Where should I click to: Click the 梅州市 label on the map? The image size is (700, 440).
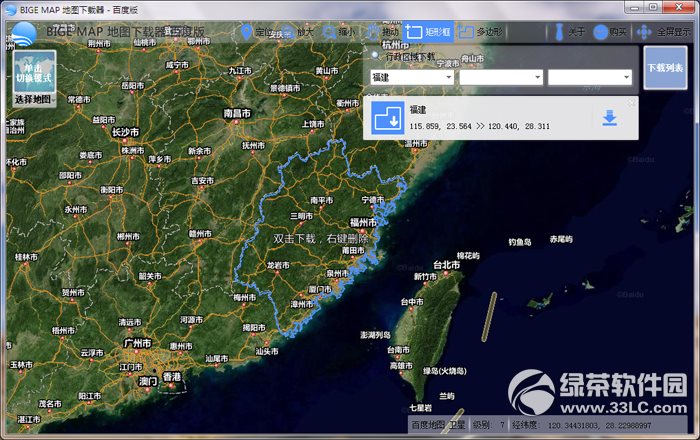245,297
